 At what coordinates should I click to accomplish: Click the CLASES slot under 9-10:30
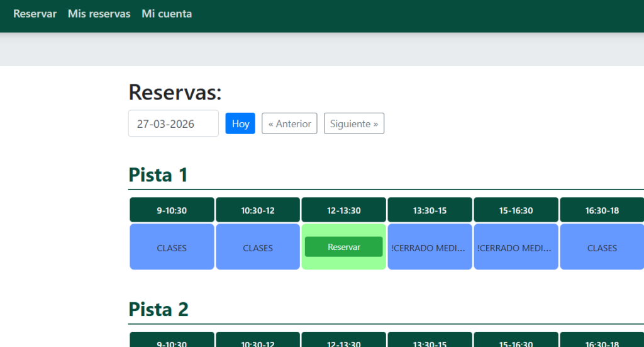tap(172, 247)
